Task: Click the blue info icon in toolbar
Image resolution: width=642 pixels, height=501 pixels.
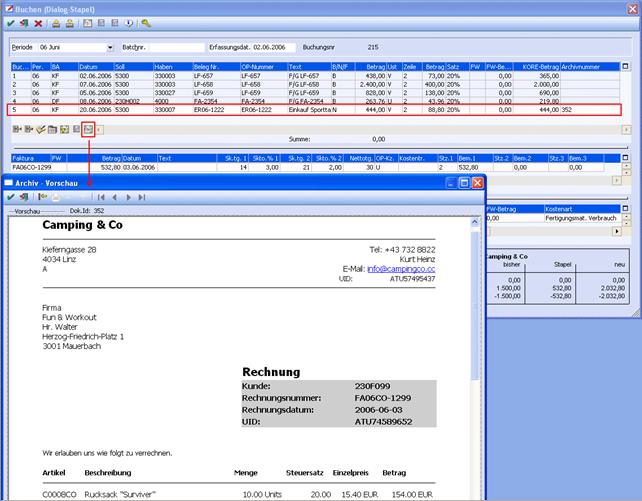Action: [128, 22]
